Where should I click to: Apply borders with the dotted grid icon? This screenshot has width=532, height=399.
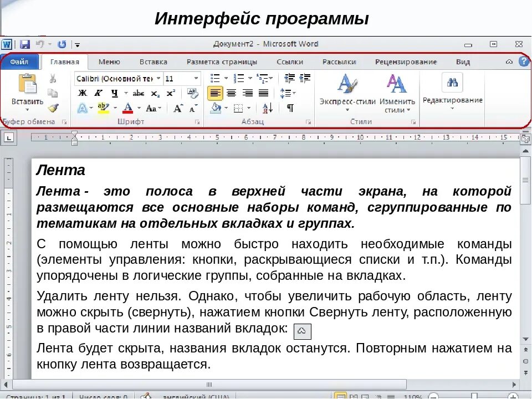click(x=238, y=108)
